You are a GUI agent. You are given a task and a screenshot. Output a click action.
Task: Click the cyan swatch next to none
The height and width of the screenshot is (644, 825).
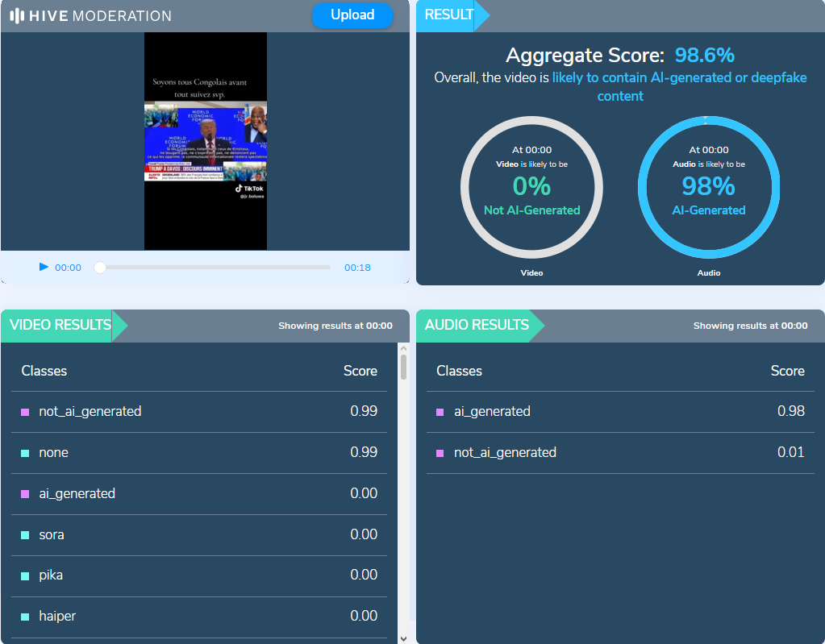25,453
